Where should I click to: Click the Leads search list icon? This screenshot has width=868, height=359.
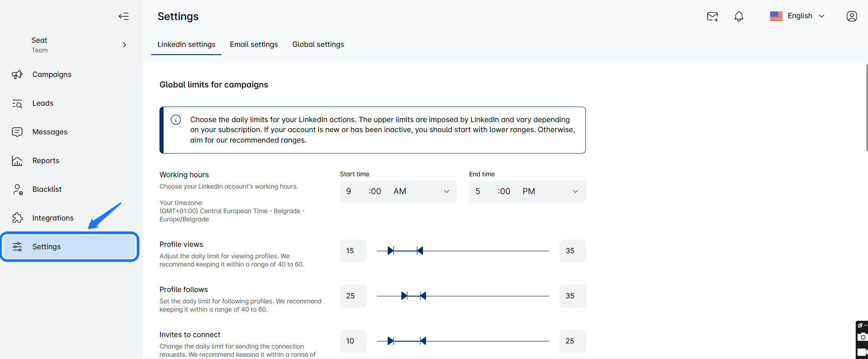[17, 103]
